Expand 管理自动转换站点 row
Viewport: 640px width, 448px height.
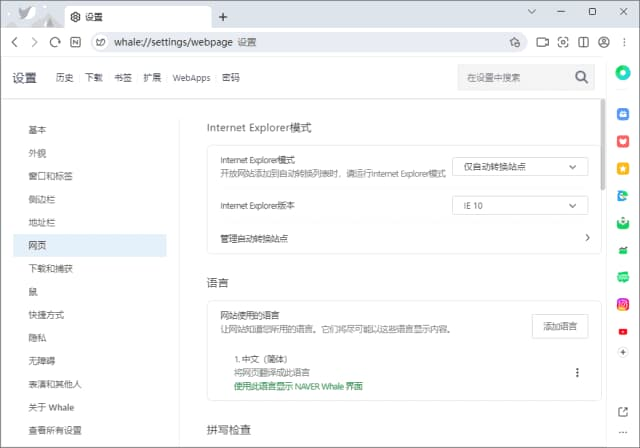[x=587, y=238]
